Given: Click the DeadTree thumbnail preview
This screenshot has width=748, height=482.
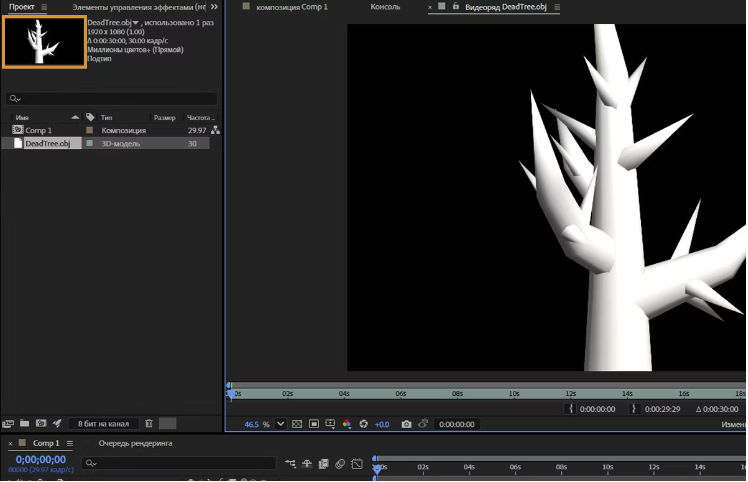Looking at the screenshot, I should coord(44,42).
